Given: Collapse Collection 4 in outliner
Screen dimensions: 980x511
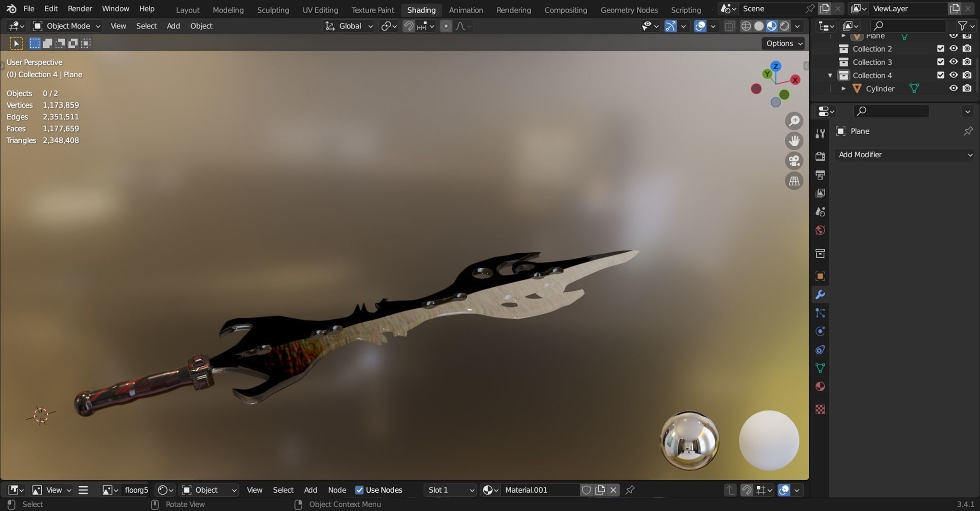Looking at the screenshot, I should (x=830, y=75).
